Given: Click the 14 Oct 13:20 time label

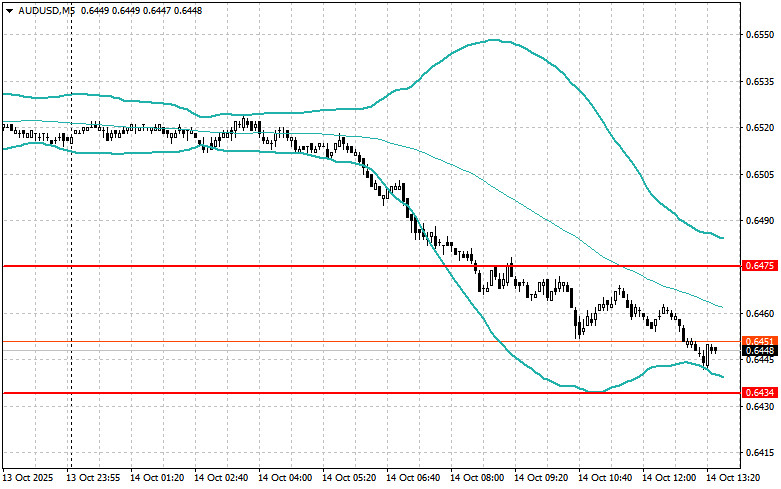Looking at the screenshot, I should coord(733,478).
